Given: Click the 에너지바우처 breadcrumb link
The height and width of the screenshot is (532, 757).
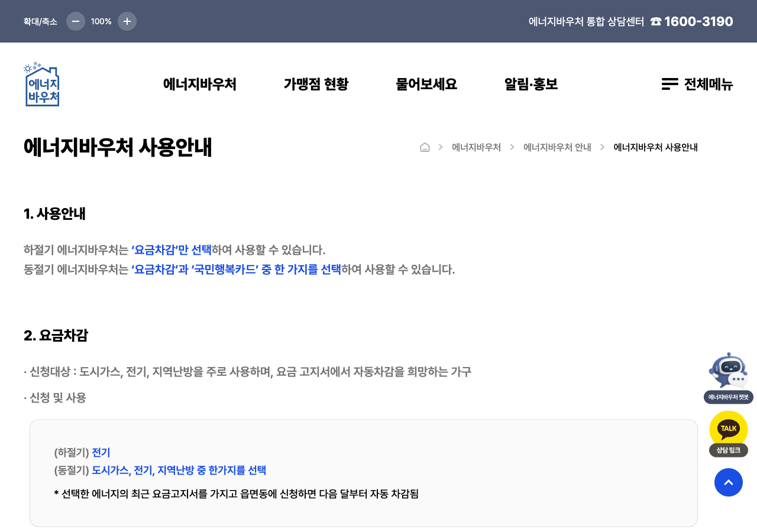Looking at the screenshot, I should [x=476, y=147].
